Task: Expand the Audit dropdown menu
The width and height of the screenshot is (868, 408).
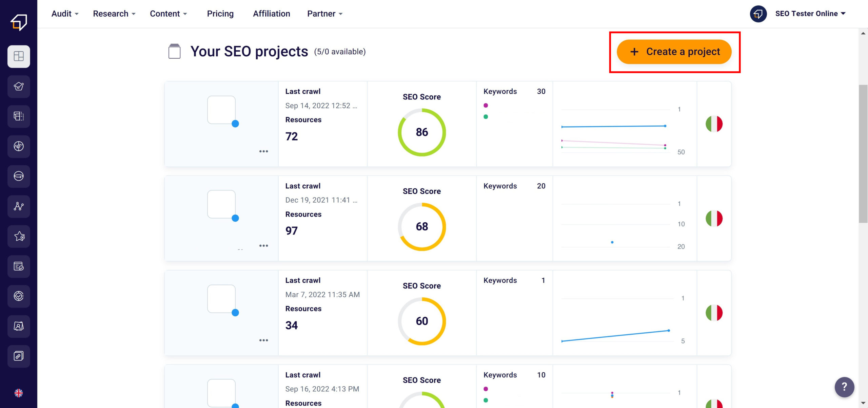Action: click(65, 14)
